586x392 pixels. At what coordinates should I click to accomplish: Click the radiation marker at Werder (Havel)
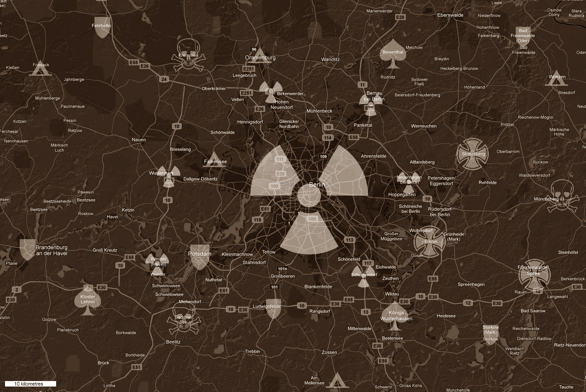[x=157, y=265]
